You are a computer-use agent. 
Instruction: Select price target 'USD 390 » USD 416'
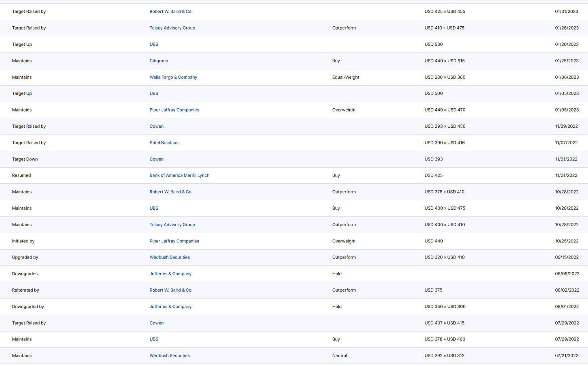[445, 143]
